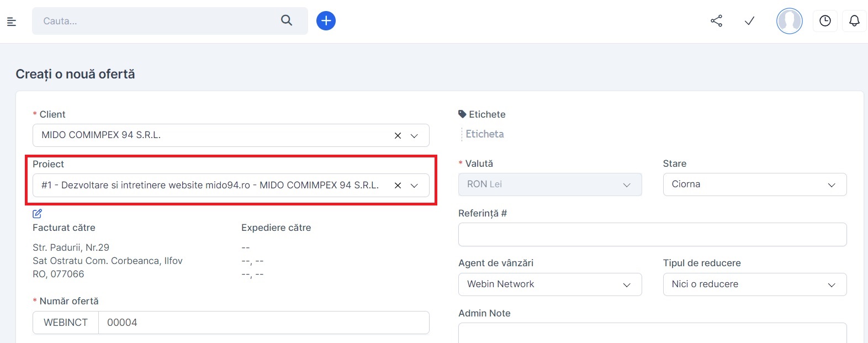
Task: Click the 'Facturat către' heading
Action: pos(64,228)
